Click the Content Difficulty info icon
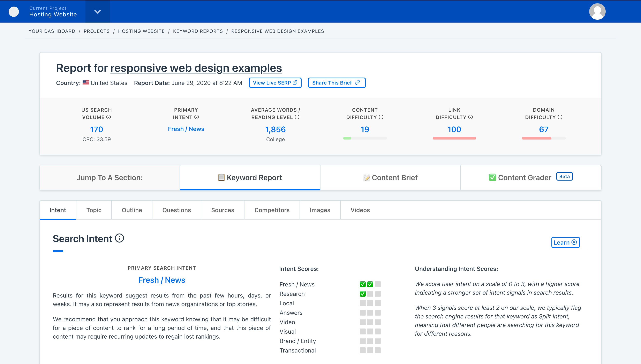Viewport: 641px width, 364px height. tap(382, 117)
